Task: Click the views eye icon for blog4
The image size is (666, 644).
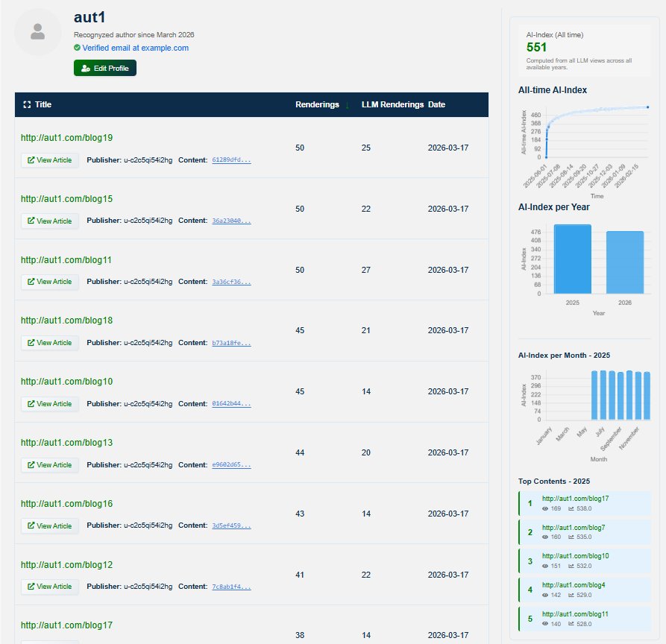Action: [545, 594]
